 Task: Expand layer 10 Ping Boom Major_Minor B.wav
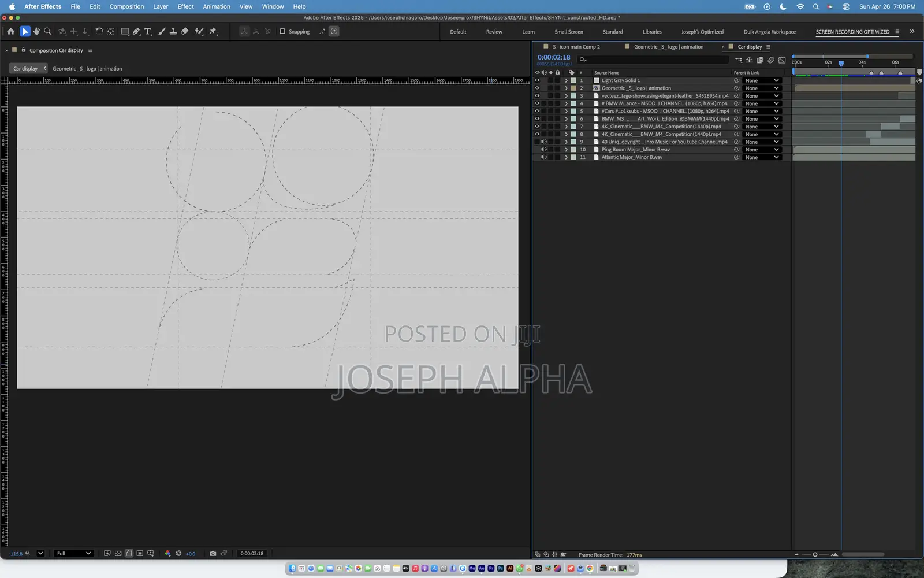coord(567,149)
